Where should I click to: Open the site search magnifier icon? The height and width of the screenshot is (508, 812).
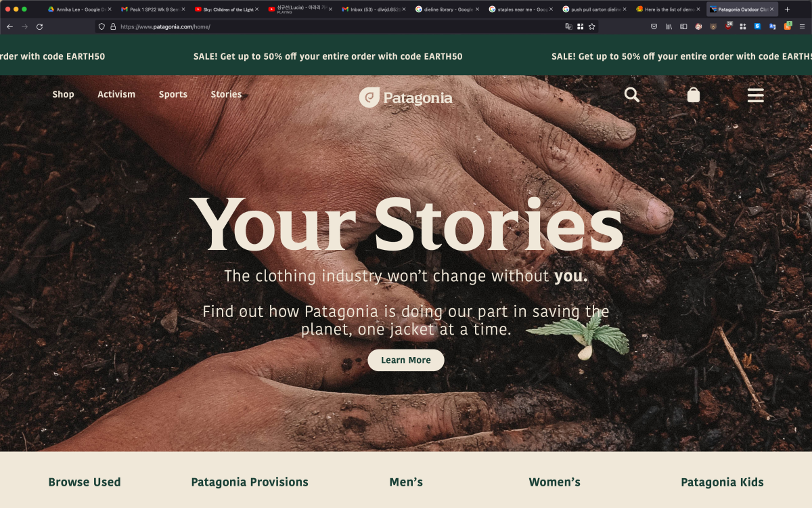coord(631,95)
